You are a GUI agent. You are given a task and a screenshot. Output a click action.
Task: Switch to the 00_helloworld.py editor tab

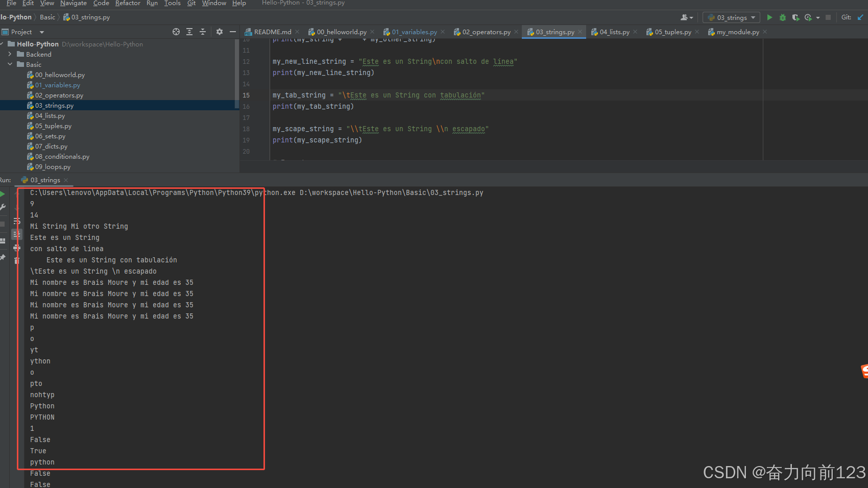(341, 32)
